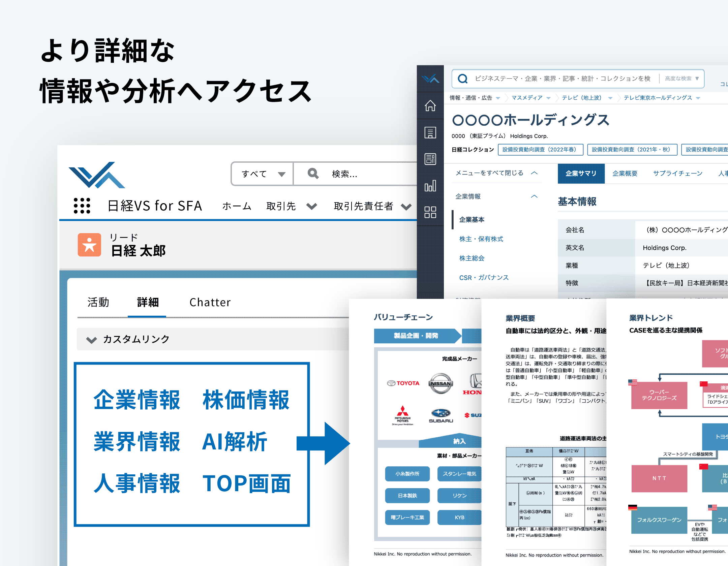The image size is (728, 566).
Task: Collapse the カスタムリンク section
Action: (x=91, y=340)
